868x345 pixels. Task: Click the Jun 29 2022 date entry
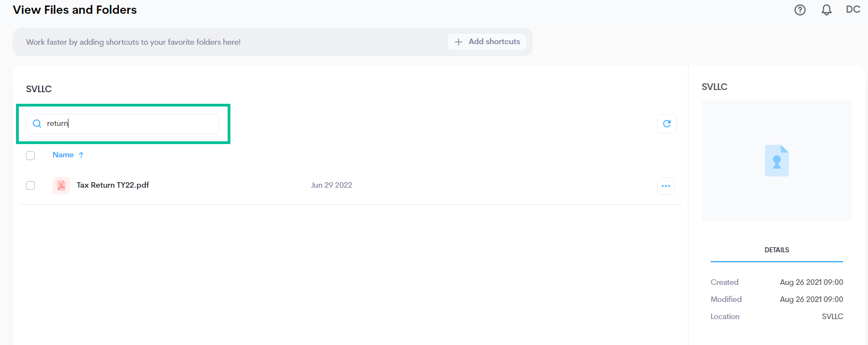click(331, 185)
